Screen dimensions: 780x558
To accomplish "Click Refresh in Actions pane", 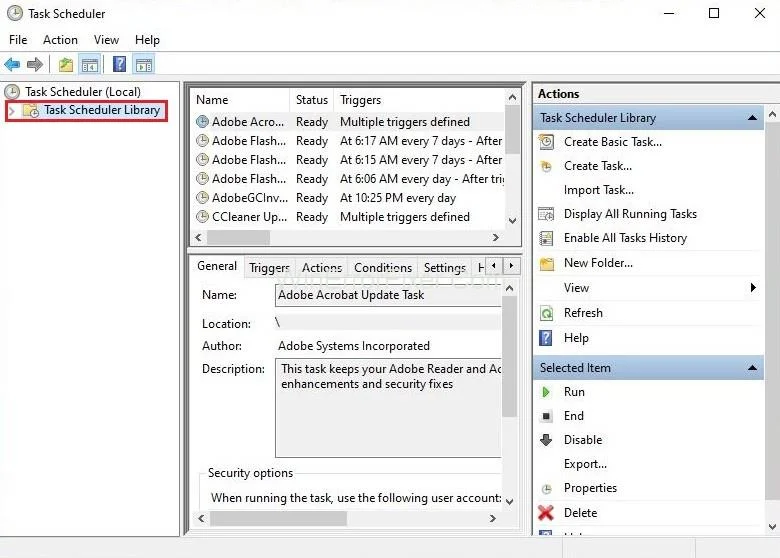I will (582, 313).
